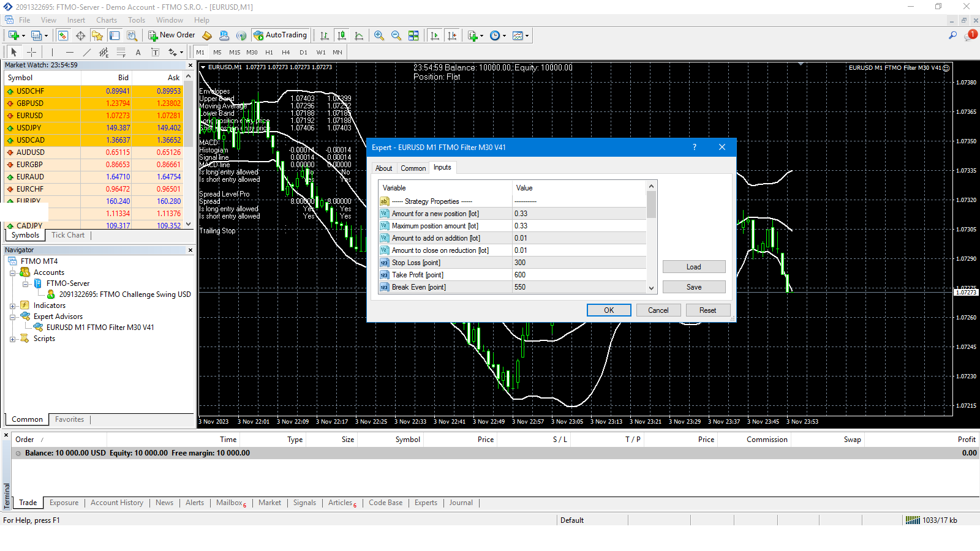Select the M1 timeframe
The height and width of the screenshot is (551, 980).
(200, 53)
